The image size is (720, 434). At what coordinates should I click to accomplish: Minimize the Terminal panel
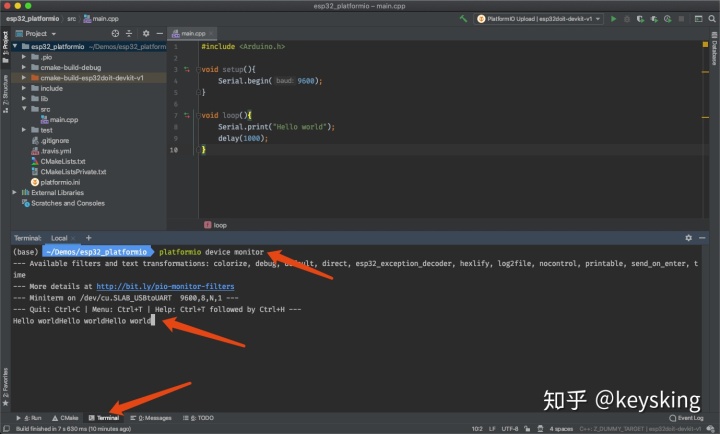pos(702,238)
